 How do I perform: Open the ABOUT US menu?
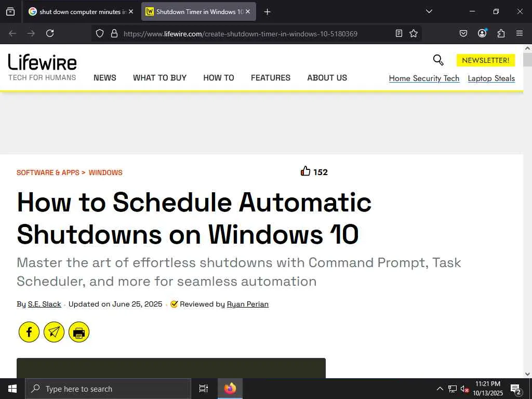327,78
